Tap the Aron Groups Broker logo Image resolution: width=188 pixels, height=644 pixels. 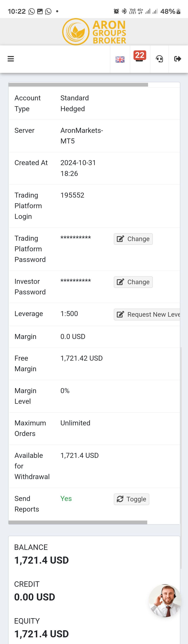(94, 32)
